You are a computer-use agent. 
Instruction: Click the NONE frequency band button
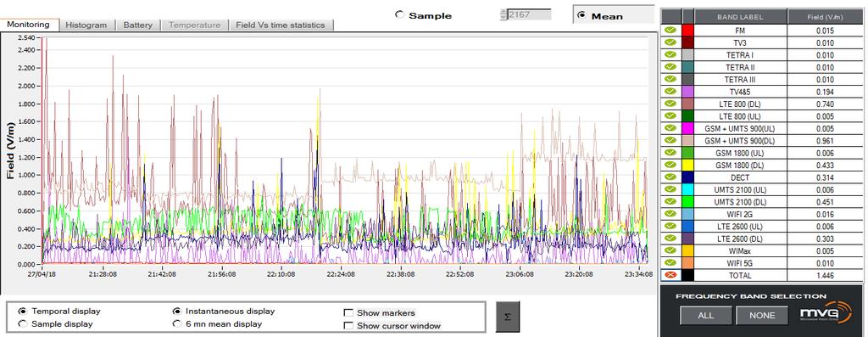click(762, 316)
